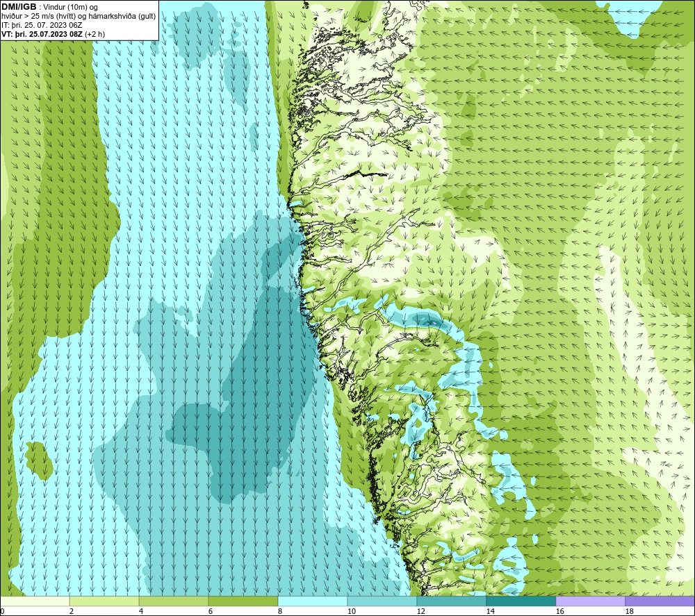
Task: Click the VT: þri. 25.07.2023 08Z line
Action: pos(54,34)
